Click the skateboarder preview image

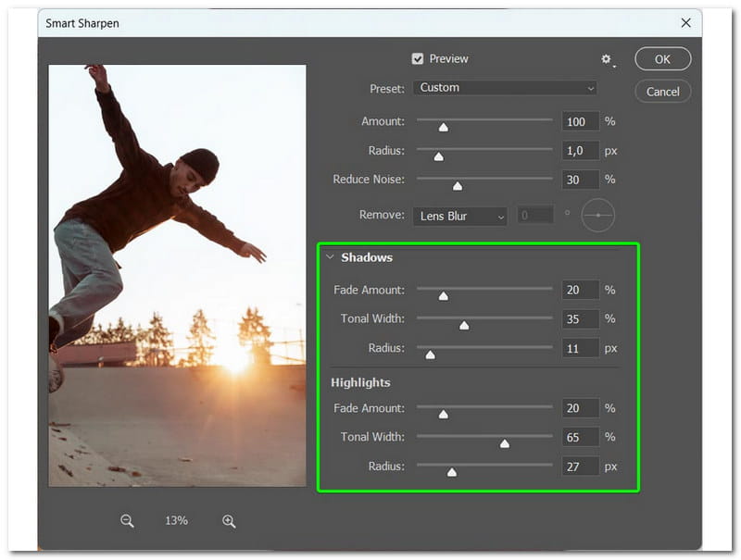click(177, 276)
